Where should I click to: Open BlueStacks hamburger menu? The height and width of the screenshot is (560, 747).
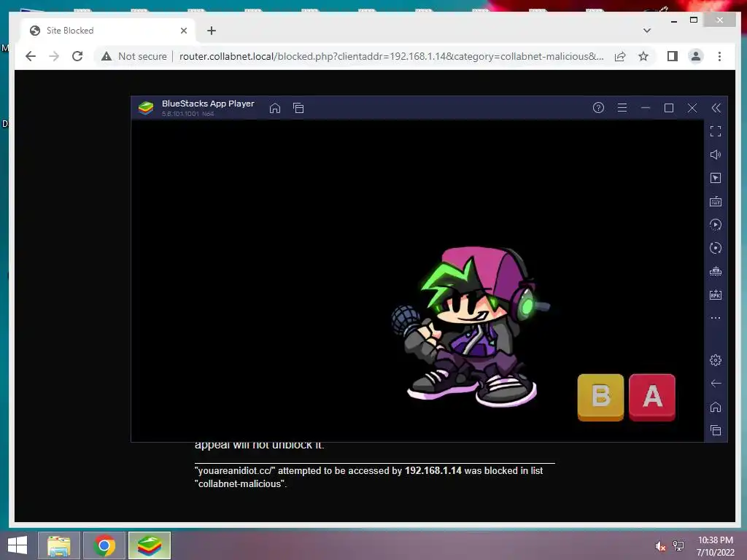click(x=622, y=108)
